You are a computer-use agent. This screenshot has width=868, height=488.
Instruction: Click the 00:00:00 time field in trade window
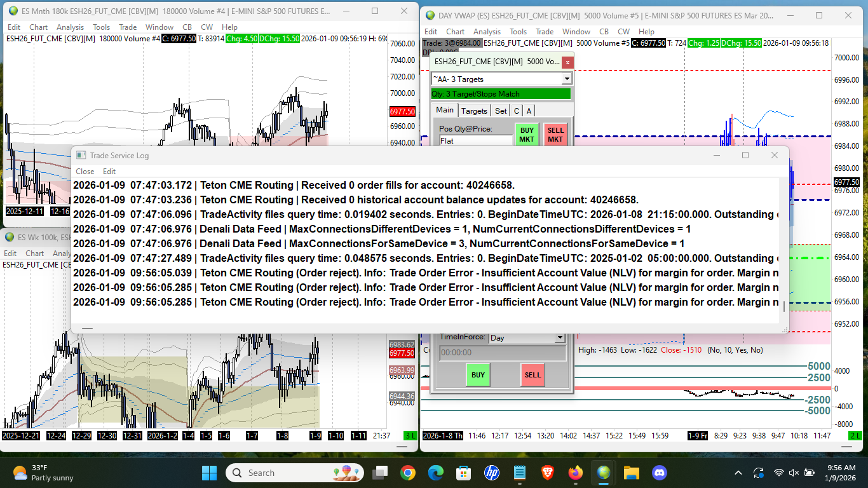pos(503,353)
